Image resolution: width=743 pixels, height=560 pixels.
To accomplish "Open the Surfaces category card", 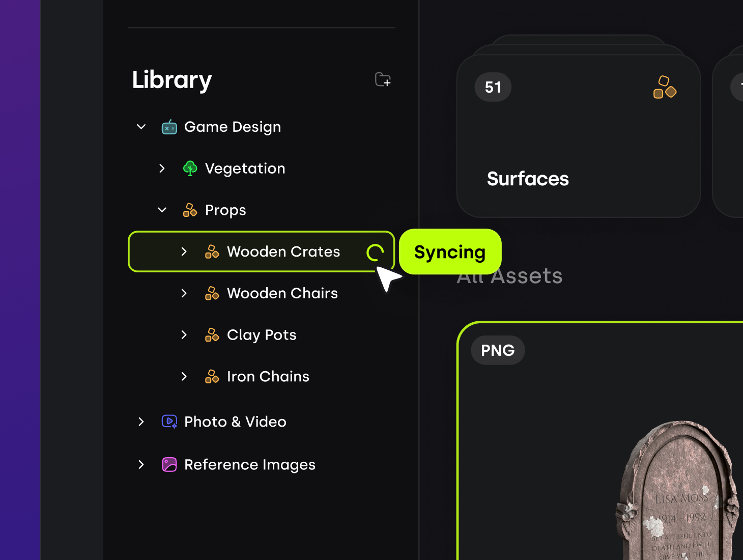I will click(x=579, y=137).
